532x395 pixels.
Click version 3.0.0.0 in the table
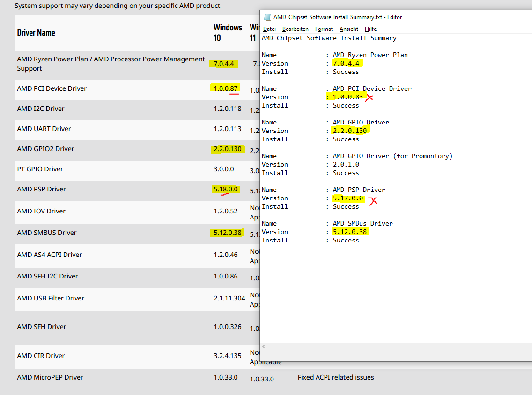point(223,169)
